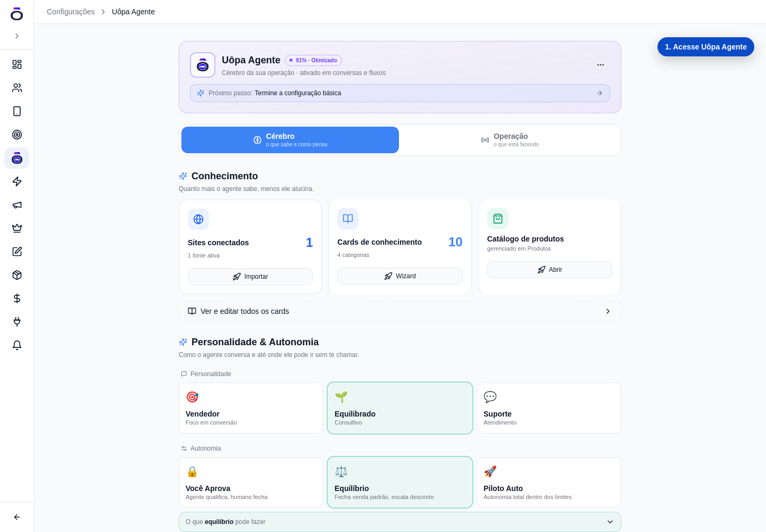766x532 pixels.
Task: Open the contacts people icon in sidebar
Action: (x=17, y=88)
